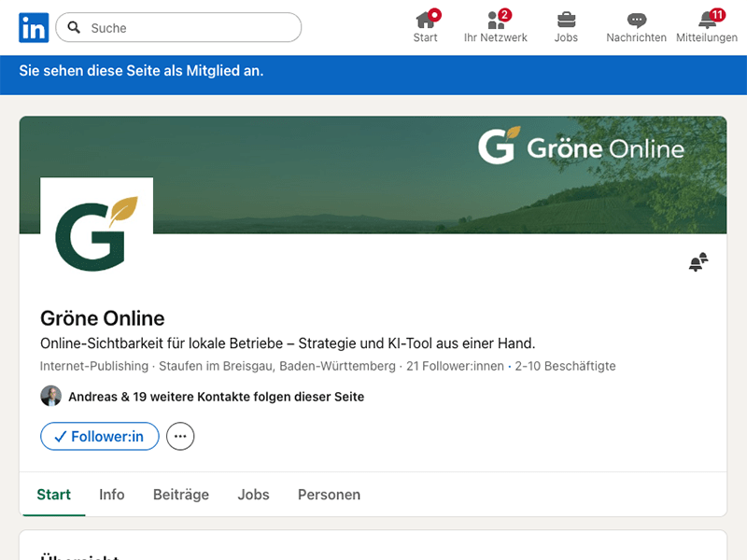This screenshot has height=560, width=747.
Task: Open the three-dot more options menu
Action: (x=180, y=436)
